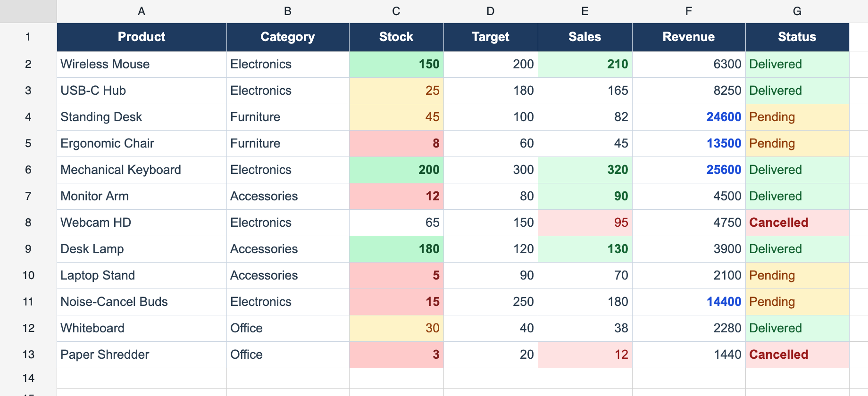Select column G header
This screenshot has width=868, height=396.
coord(797,11)
